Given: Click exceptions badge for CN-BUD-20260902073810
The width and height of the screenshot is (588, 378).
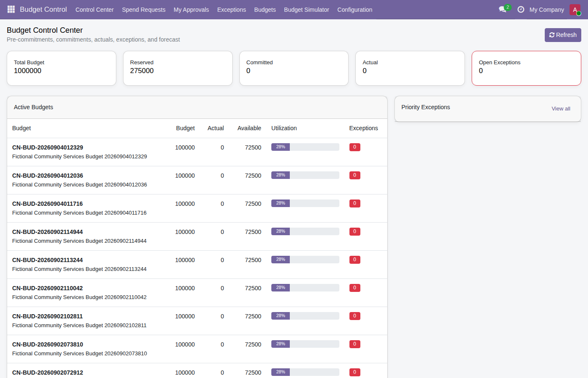Looking at the screenshot, I should click(x=355, y=344).
